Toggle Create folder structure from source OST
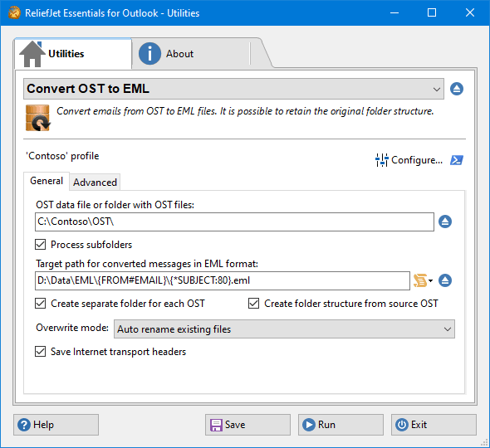 tap(254, 304)
